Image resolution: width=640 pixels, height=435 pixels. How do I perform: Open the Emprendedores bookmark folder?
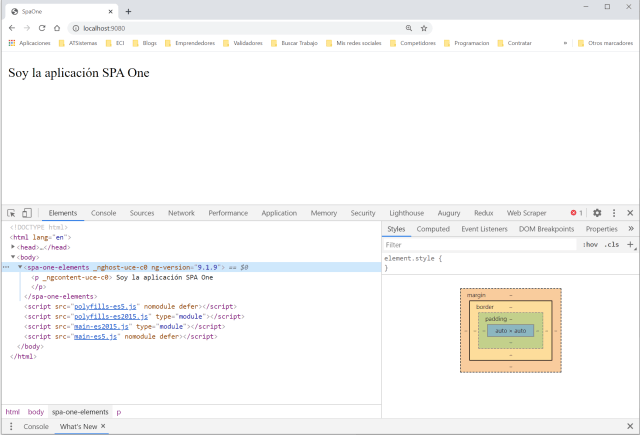pos(190,43)
